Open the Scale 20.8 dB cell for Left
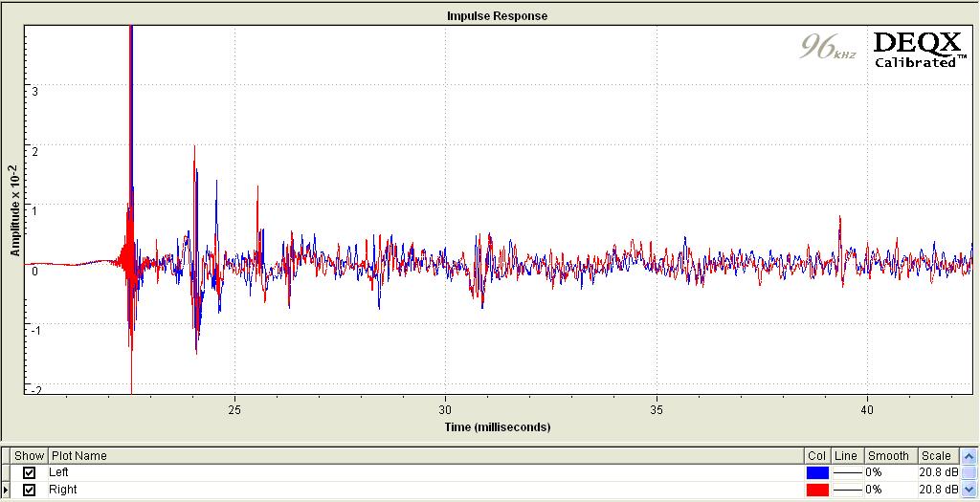 [x=936, y=472]
